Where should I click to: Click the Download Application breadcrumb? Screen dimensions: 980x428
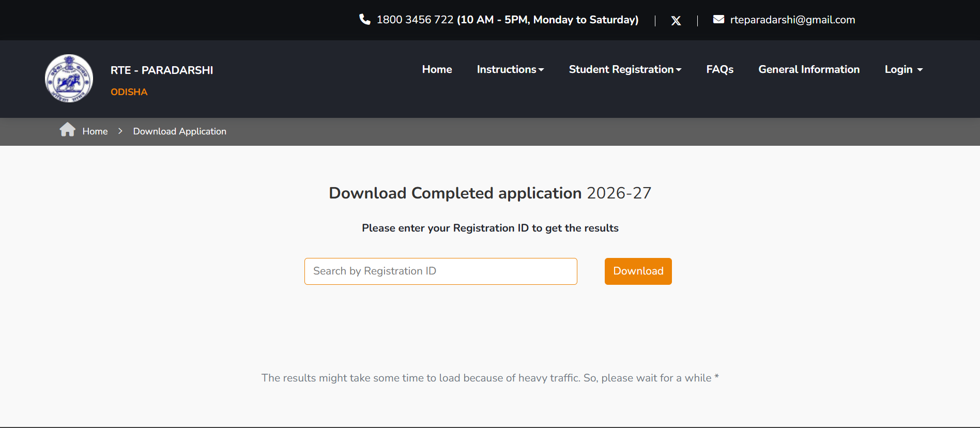click(179, 131)
